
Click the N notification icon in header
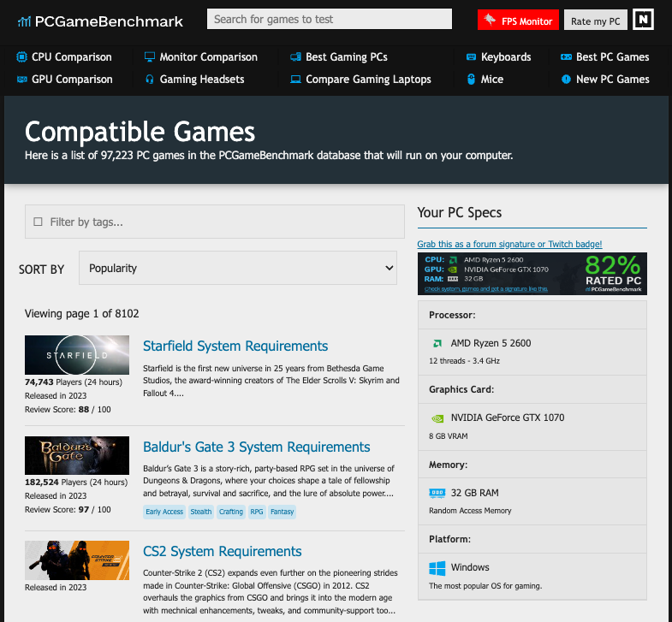(643, 20)
